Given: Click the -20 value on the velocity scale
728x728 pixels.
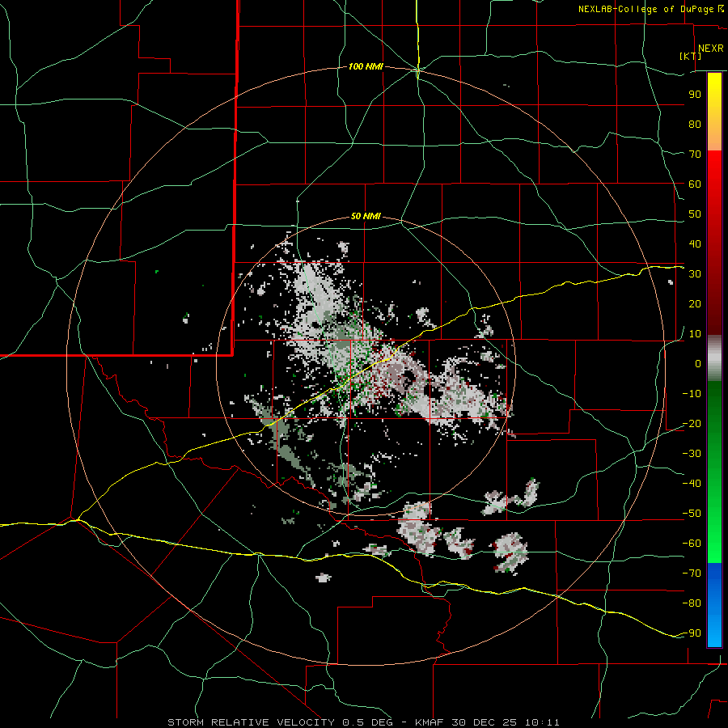Looking at the screenshot, I should 692,423.
